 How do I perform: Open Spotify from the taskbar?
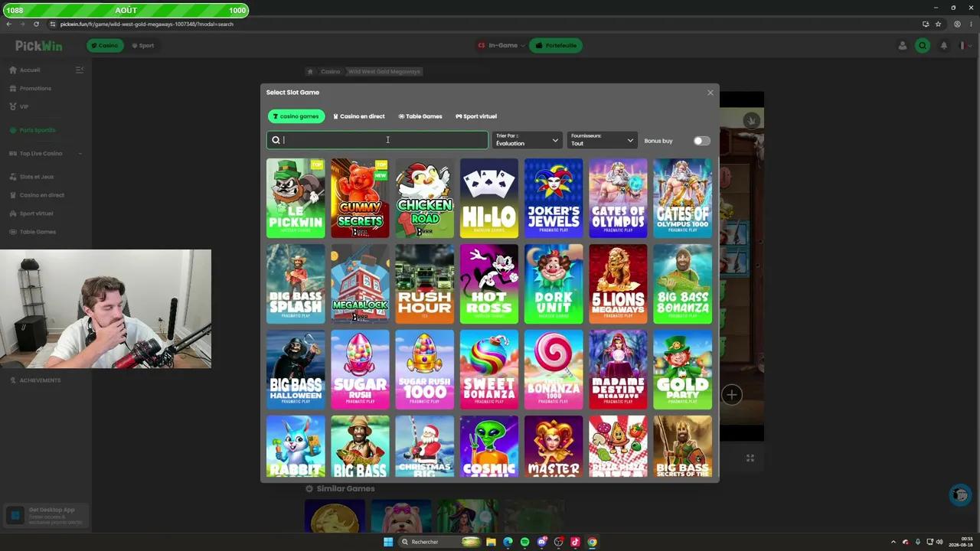(524, 542)
